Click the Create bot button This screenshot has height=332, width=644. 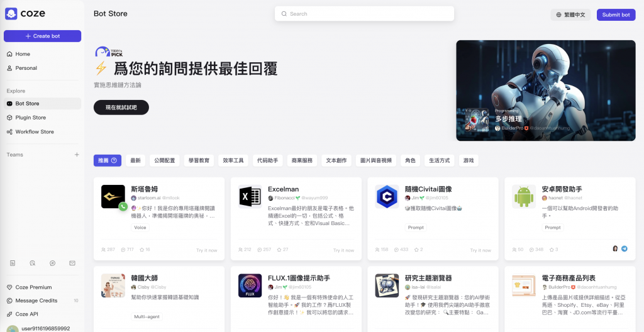(x=42, y=36)
